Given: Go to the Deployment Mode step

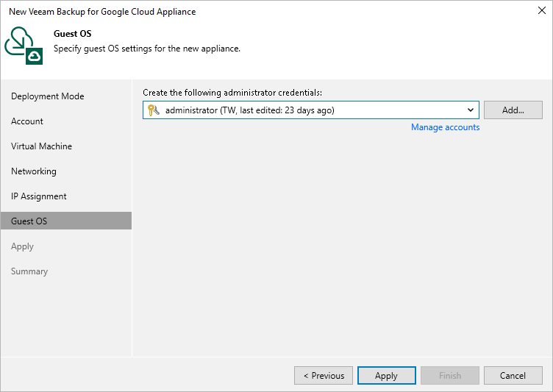Looking at the screenshot, I should pos(48,96).
